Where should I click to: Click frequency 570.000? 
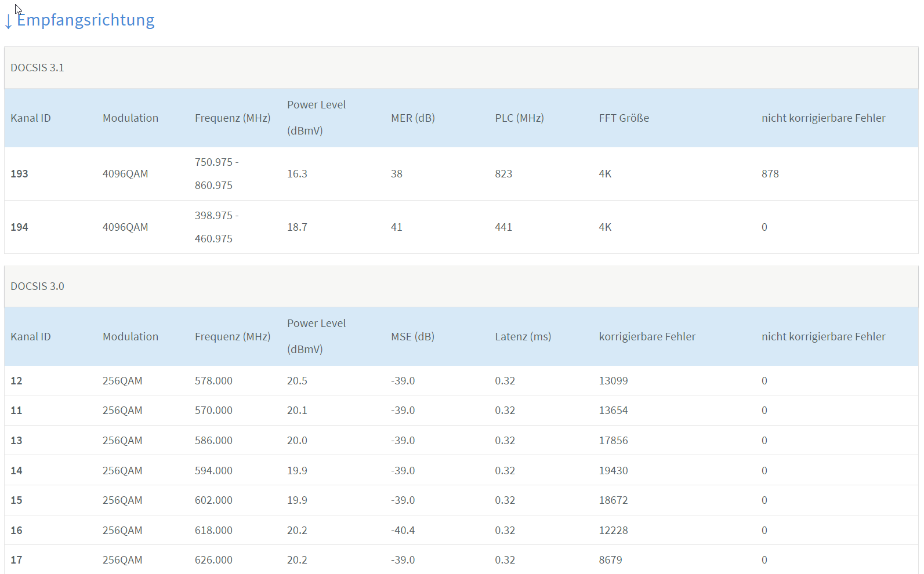pos(213,410)
